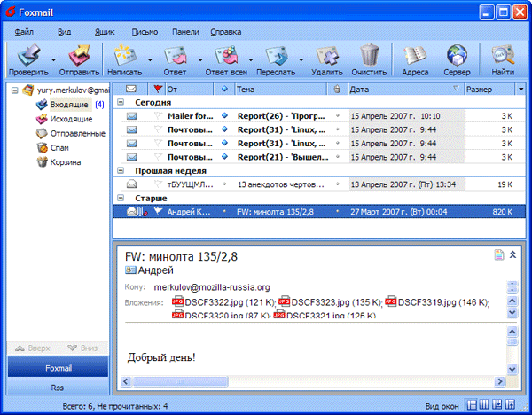Image resolution: width=532 pixels, height=415 pixels.
Task: Collapse the Прошлая неделя group
Action: pyautogui.click(x=121, y=170)
